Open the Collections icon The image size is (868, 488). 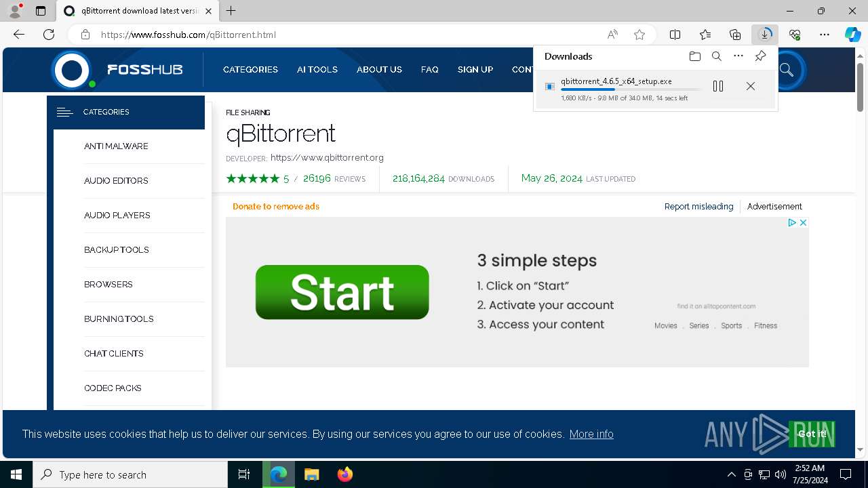point(735,35)
